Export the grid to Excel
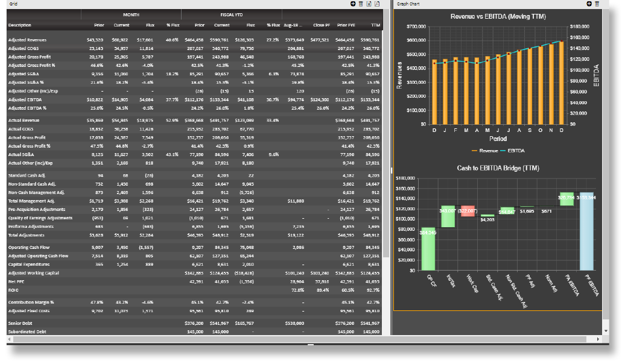Viewport: 625px width, 364px height. 369,4
